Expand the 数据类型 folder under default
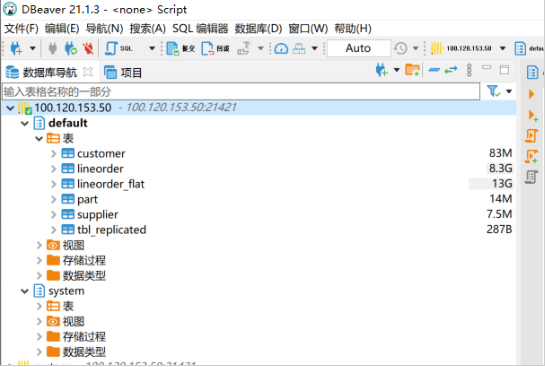 tap(39, 276)
